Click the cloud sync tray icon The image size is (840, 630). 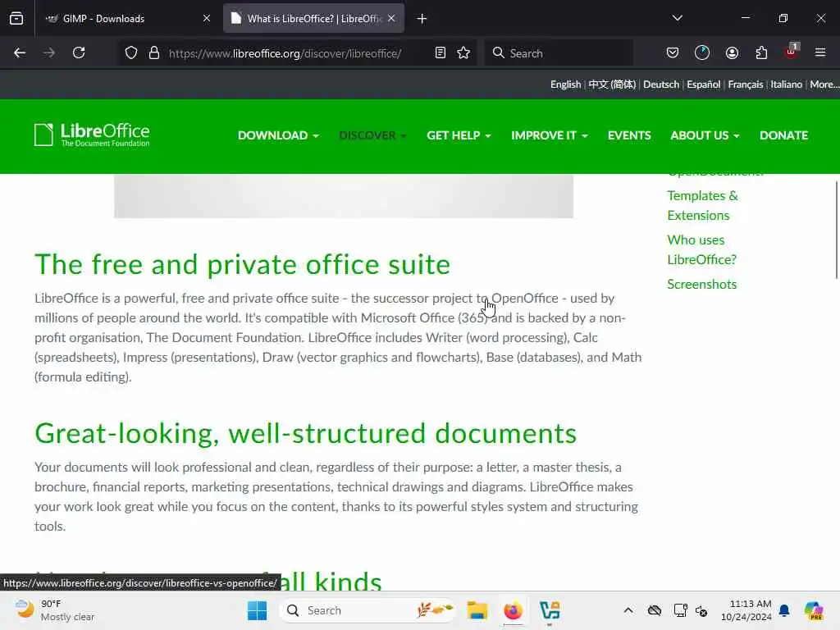(654, 610)
